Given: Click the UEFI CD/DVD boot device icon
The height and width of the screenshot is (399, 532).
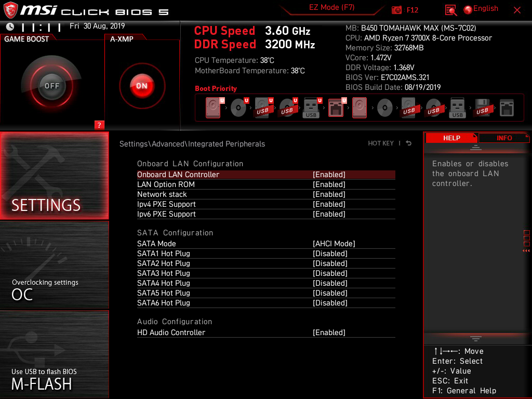Looking at the screenshot, I should click(239, 108).
